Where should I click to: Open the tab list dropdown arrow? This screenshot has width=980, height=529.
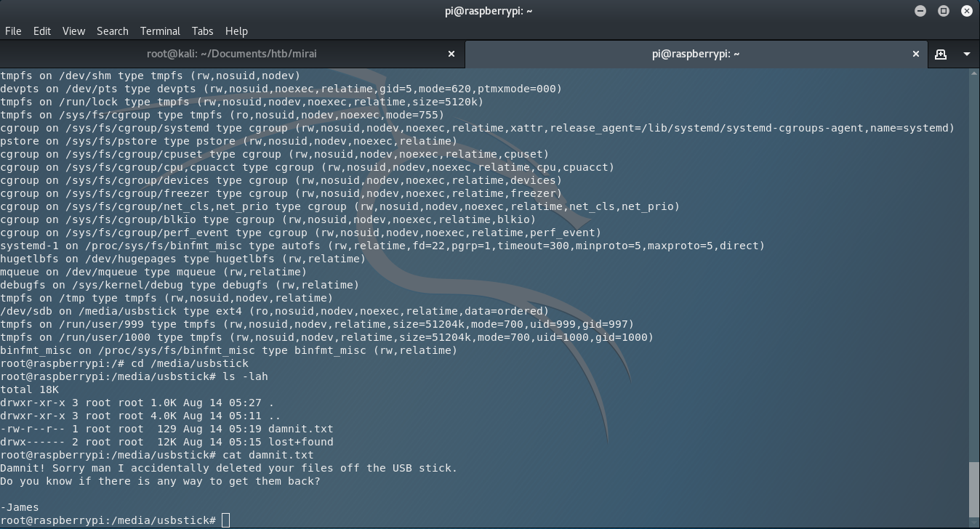[x=967, y=54]
